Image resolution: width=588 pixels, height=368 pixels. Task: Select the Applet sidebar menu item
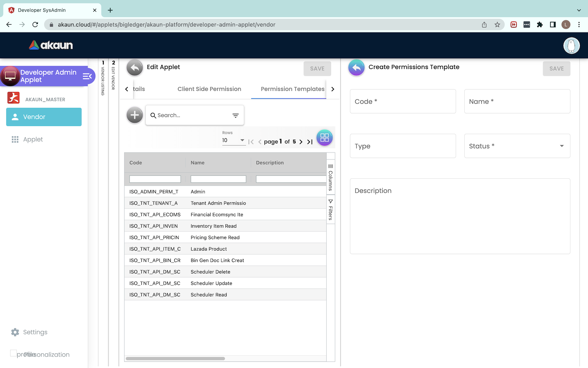[x=33, y=139]
